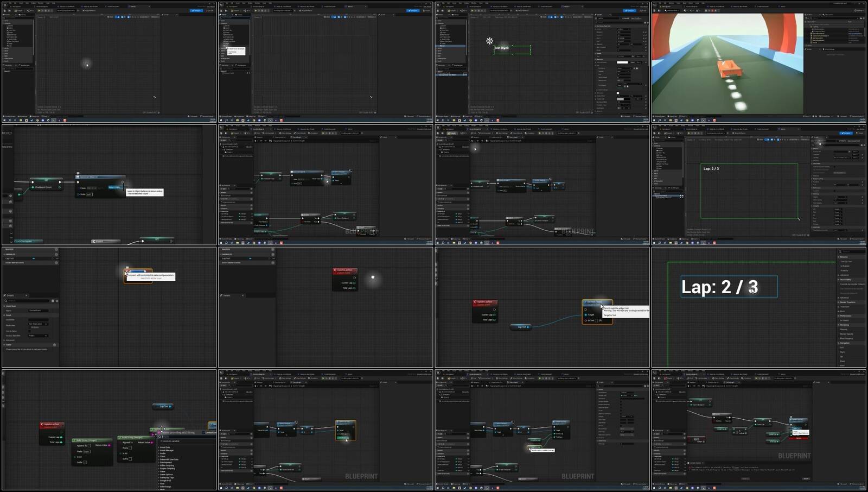Click the search field in the node context menu
The image size is (868, 492).
coord(188,437)
